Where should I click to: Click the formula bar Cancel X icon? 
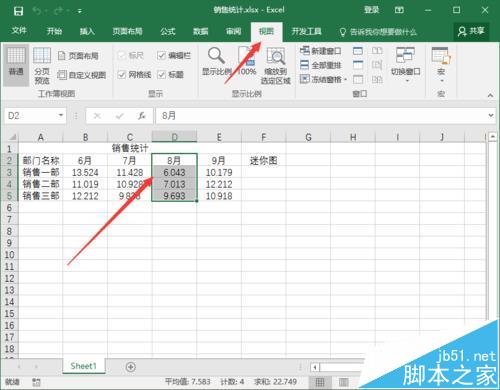point(97,116)
